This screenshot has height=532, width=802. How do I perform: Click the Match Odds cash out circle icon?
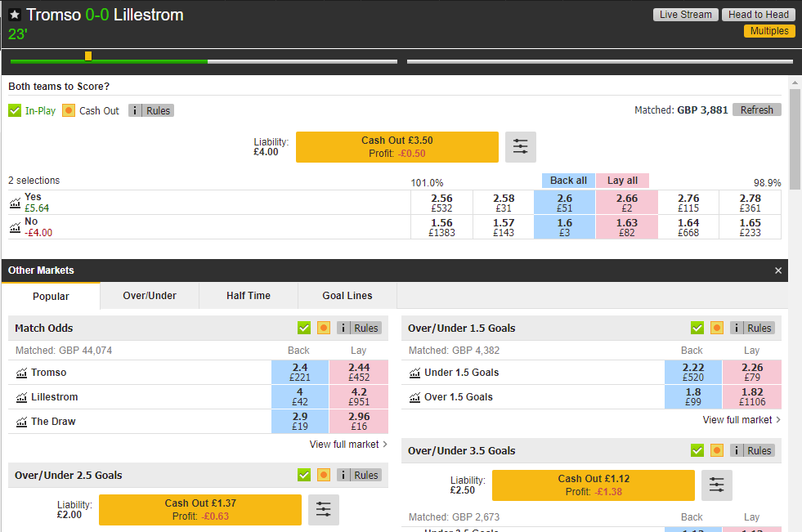[324, 328]
